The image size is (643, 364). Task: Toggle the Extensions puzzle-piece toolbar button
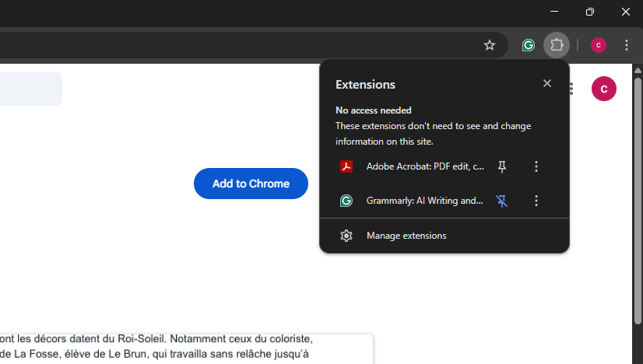point(557,45)
